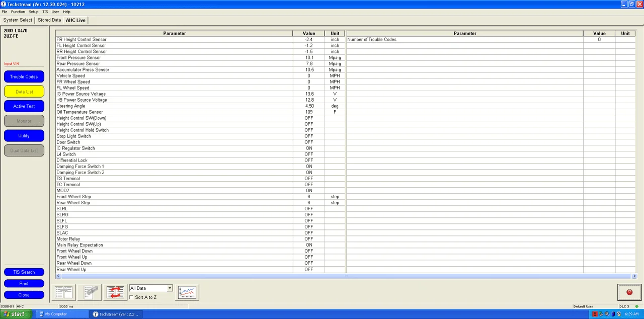Open the User menu

pyautogui.click(x=55, y=12)
